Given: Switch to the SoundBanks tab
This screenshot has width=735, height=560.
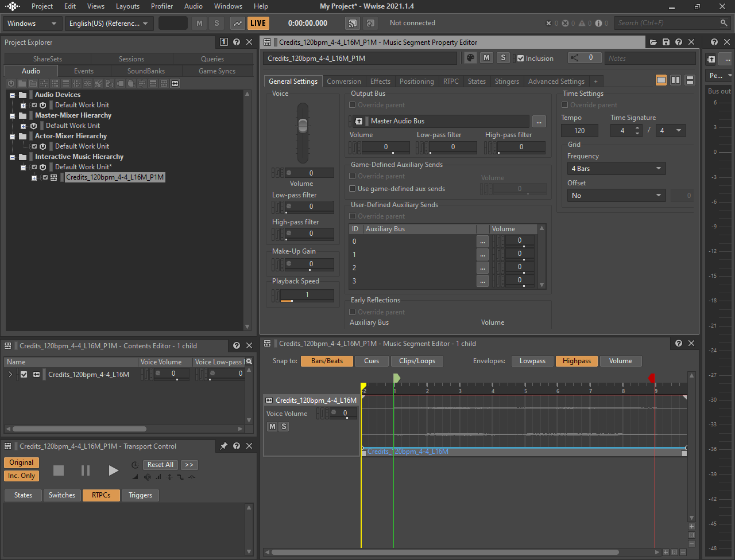Looking at the screenshot, I should click(x=146, y=71).
